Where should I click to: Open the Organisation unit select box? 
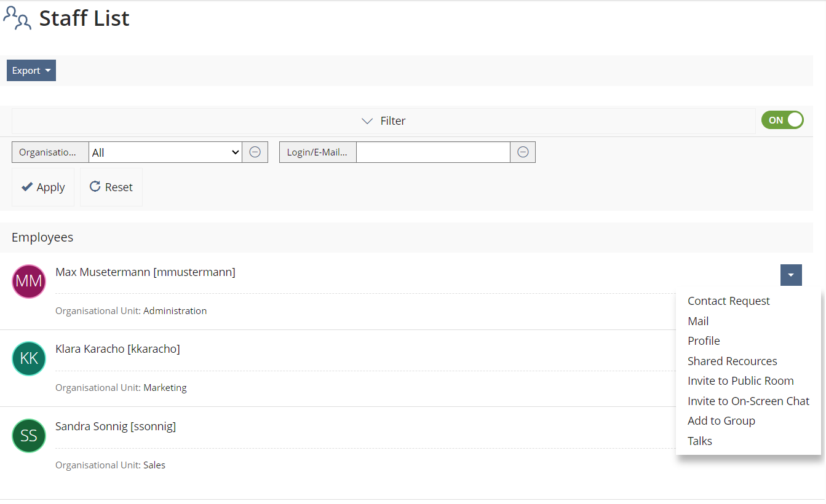point(165,152)
